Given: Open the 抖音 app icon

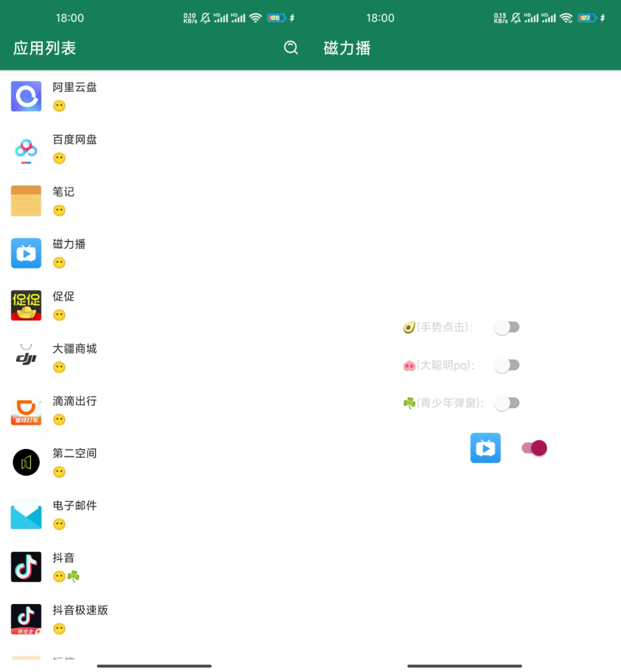Looking at the screenshot, I should (26, 567).
